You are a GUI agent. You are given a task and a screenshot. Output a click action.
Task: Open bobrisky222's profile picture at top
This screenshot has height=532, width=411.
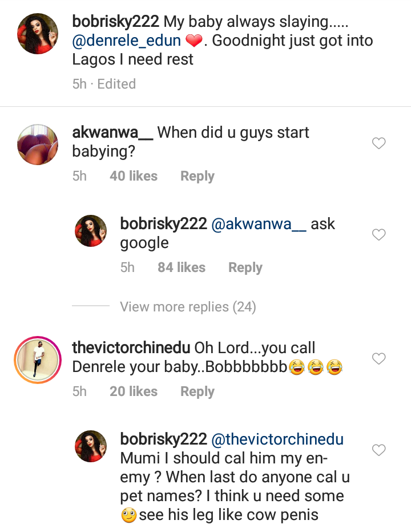click(x=39, y=33)
